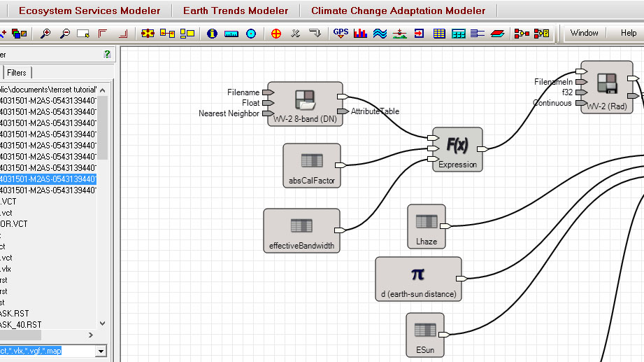Click the green help question mark icon
Screen dimensions: 644x362
[107, 54]
